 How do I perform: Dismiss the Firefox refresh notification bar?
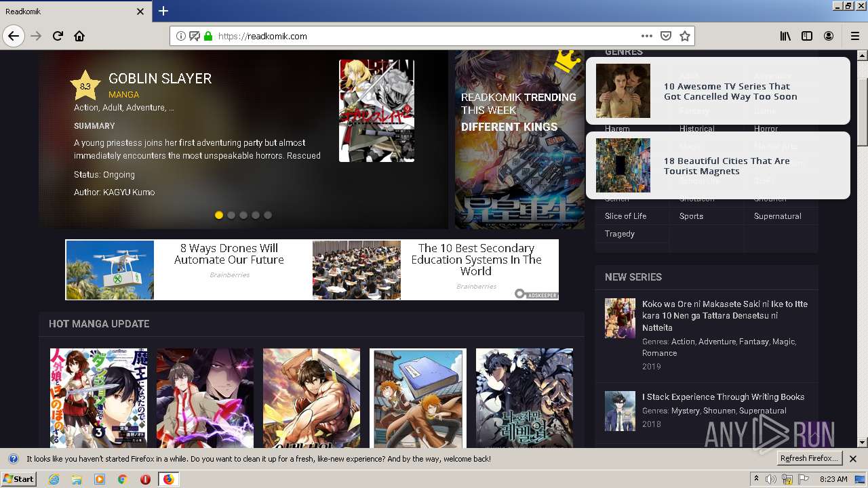point(853,459)
